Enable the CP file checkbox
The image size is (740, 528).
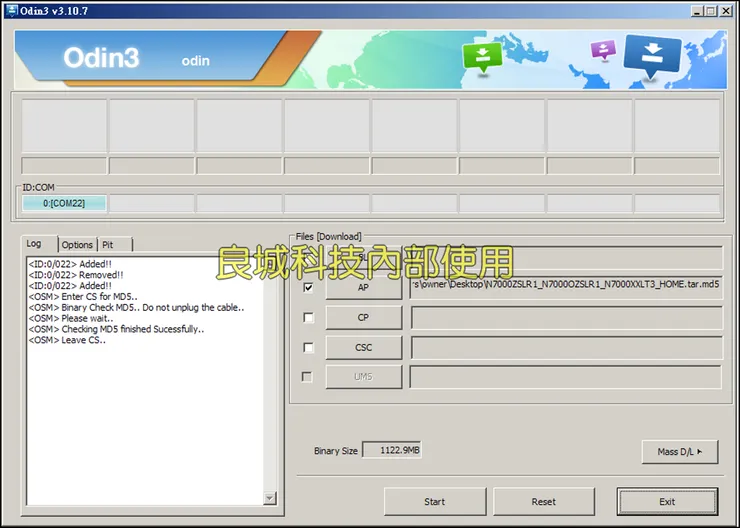(308, 318)
